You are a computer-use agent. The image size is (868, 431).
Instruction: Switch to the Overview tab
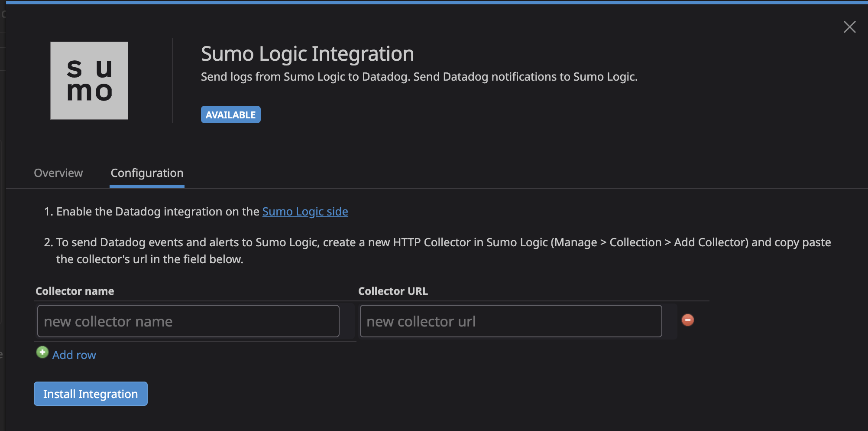(x=58, y=173)
